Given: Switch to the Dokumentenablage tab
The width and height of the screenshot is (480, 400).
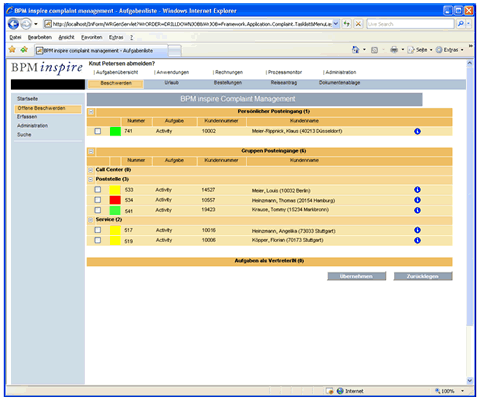Looking at the screenshot, I should (339, 83).
